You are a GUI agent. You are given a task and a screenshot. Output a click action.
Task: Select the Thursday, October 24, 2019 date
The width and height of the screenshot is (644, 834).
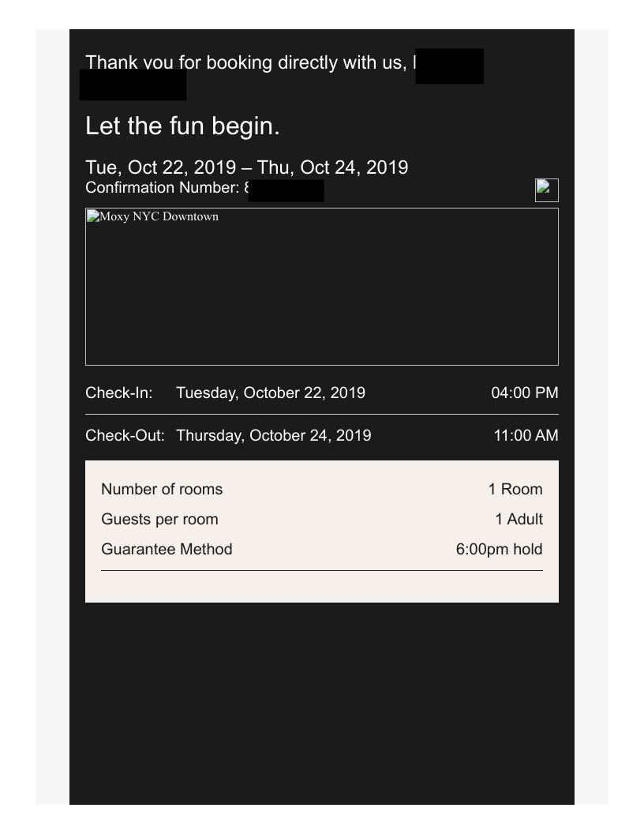(x=273, y=435)
